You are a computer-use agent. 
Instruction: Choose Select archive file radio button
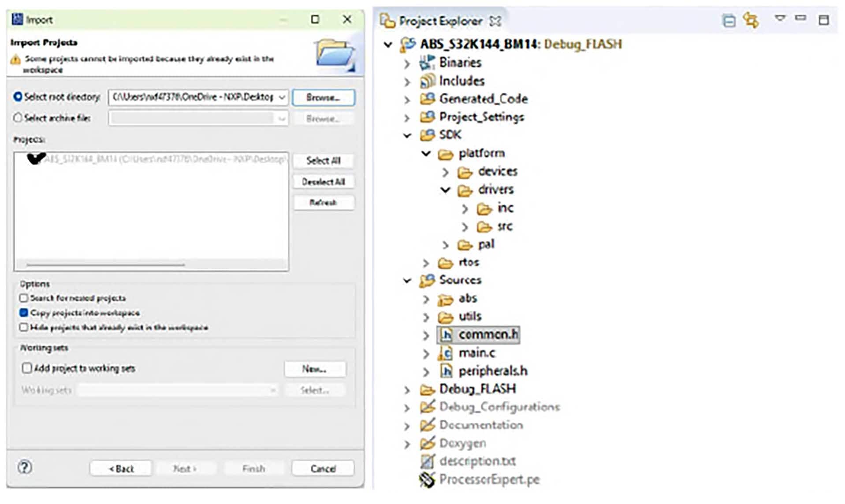point(18,118)
